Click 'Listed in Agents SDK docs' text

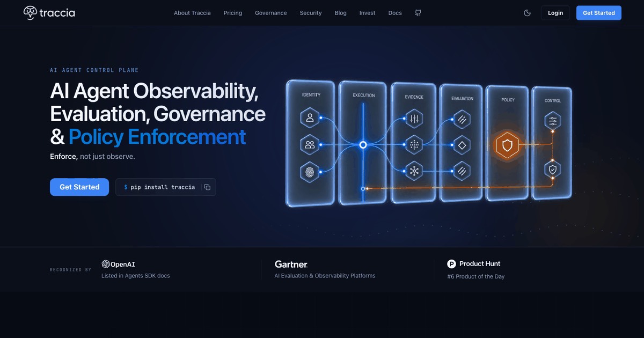point(136,276)
